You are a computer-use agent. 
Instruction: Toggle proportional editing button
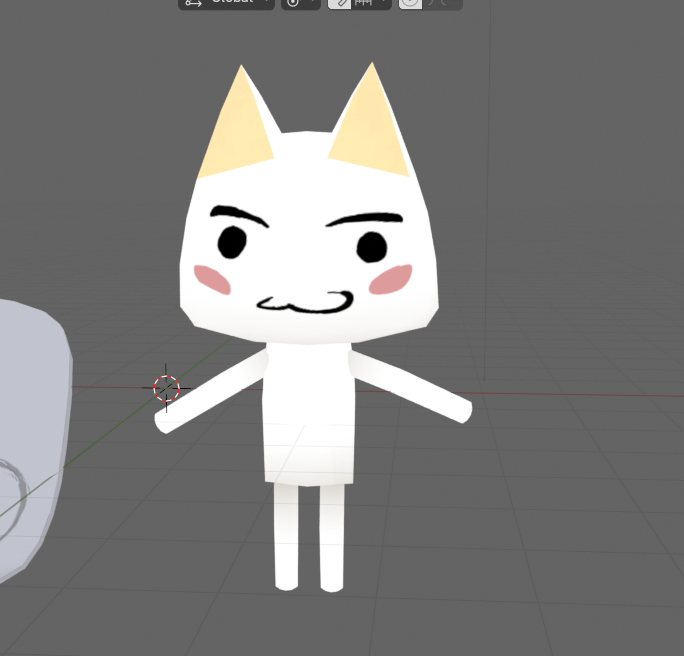410,3
